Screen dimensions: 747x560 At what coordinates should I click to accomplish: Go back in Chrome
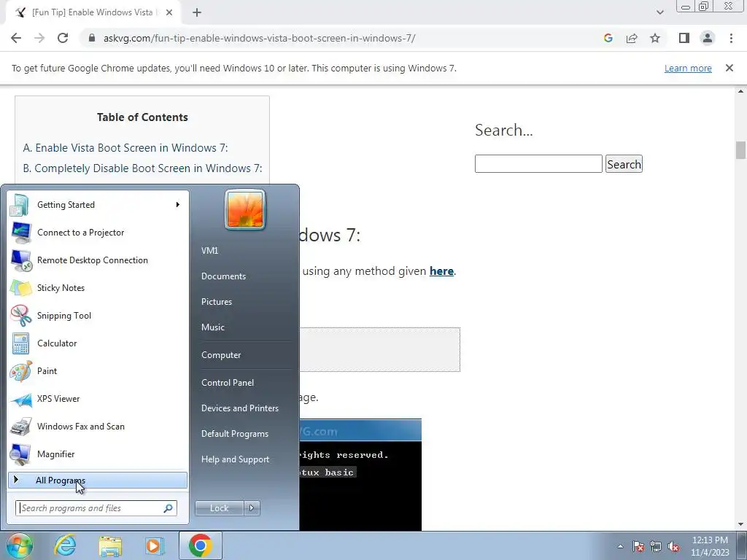(x=16, y=38)
